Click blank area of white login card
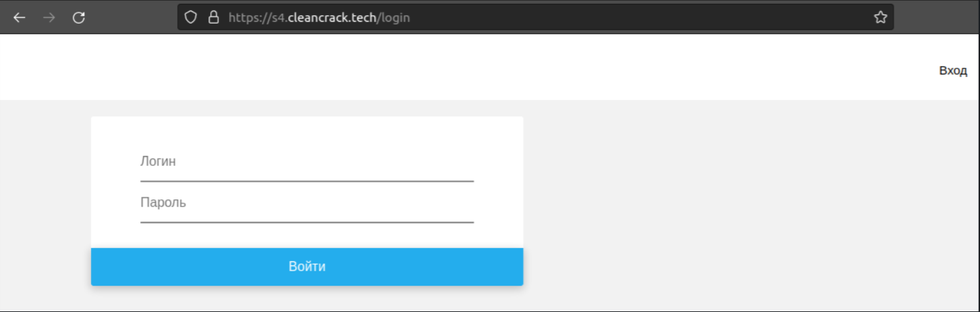 (x=307, y=135)
